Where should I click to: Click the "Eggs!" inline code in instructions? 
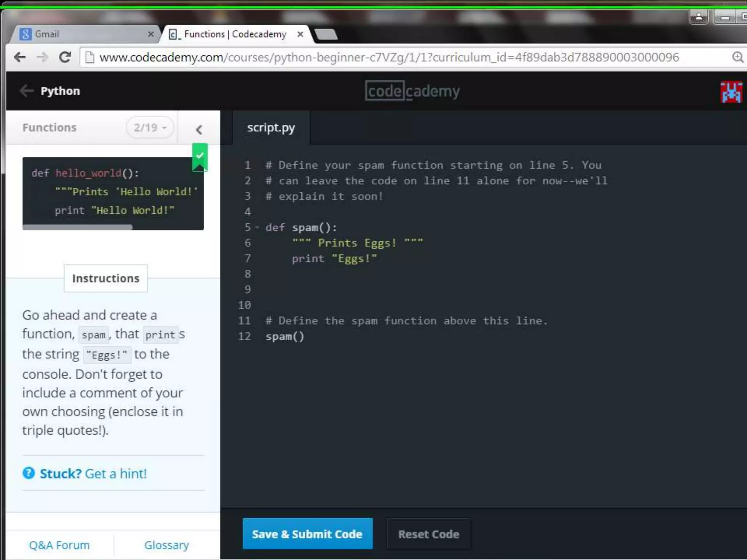click(x=107, y=355)
